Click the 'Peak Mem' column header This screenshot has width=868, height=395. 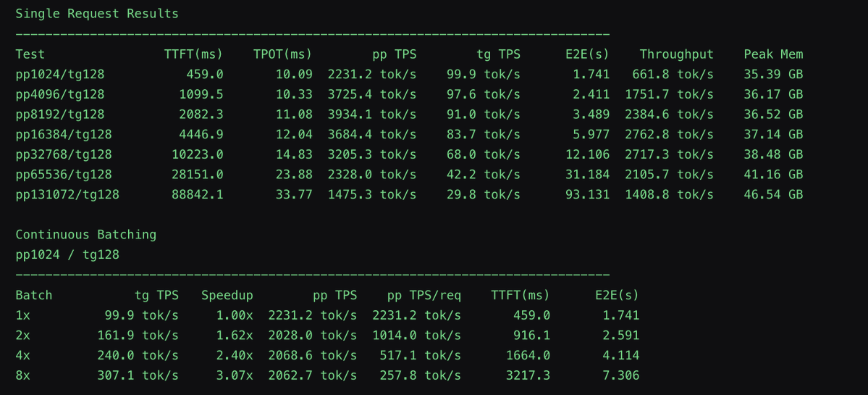coord(773,54)
